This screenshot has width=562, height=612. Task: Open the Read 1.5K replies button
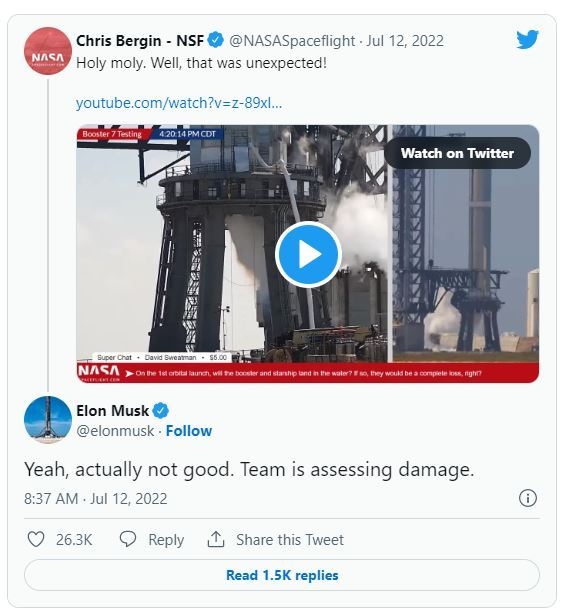(x=282, y=575)
